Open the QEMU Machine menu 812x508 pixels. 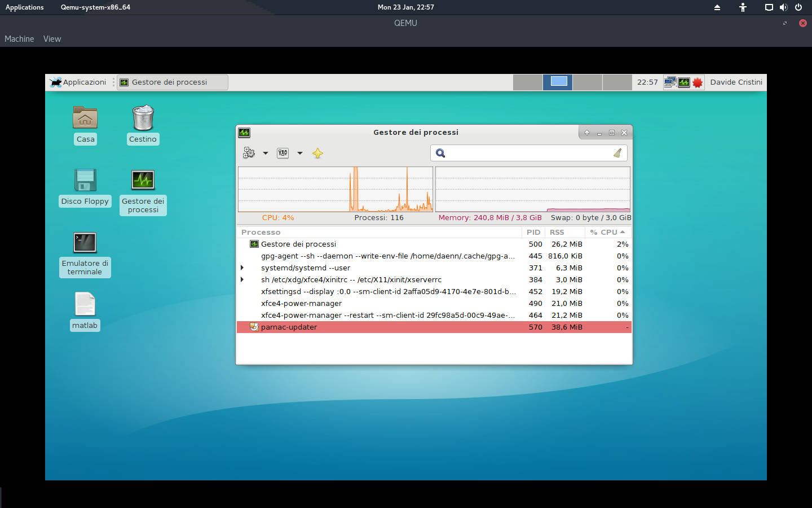click(19, 39)
